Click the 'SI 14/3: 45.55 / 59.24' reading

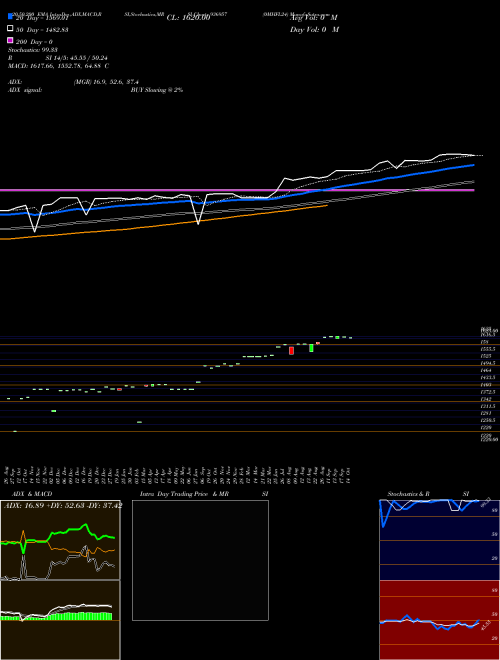(77, 58)
